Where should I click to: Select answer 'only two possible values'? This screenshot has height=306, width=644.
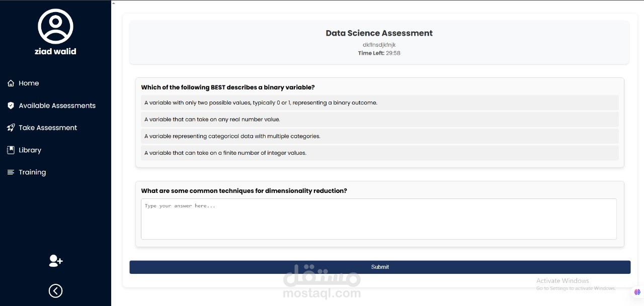point(380,103)
